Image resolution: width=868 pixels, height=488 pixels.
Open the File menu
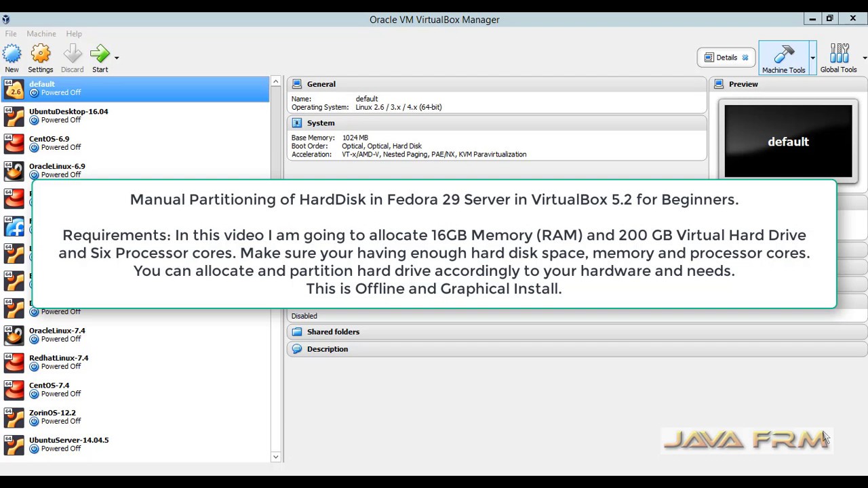point(11,34)
